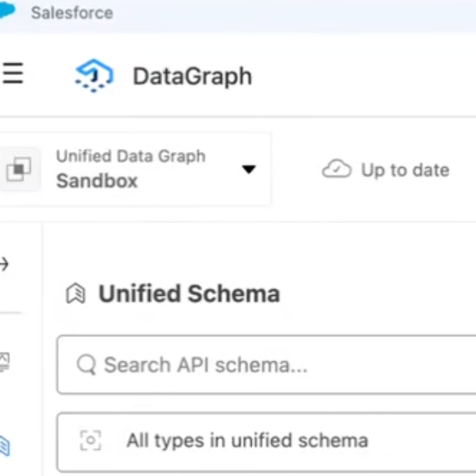
Task: Open the blue schema icon in sidebar
Action: (x=5, y=446)
